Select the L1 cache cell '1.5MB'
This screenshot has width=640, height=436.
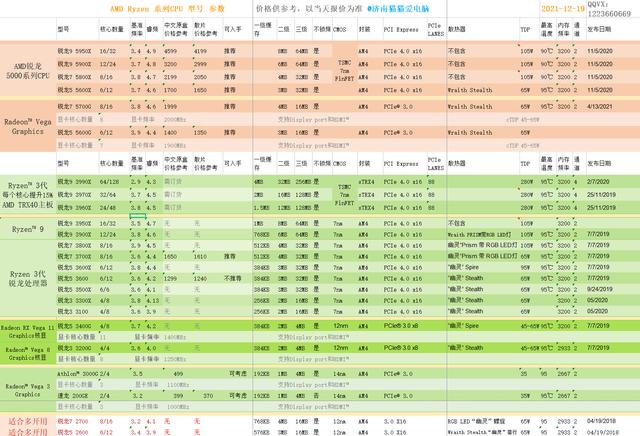click(261, 208)
